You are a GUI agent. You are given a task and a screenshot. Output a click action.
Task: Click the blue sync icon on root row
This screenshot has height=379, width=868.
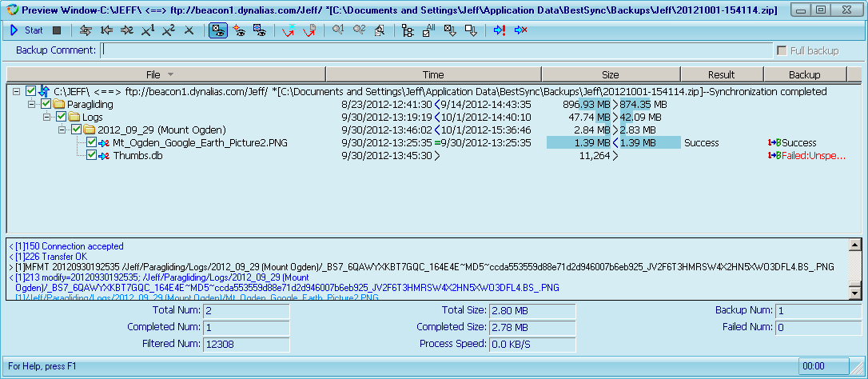[x=43, y=91]
